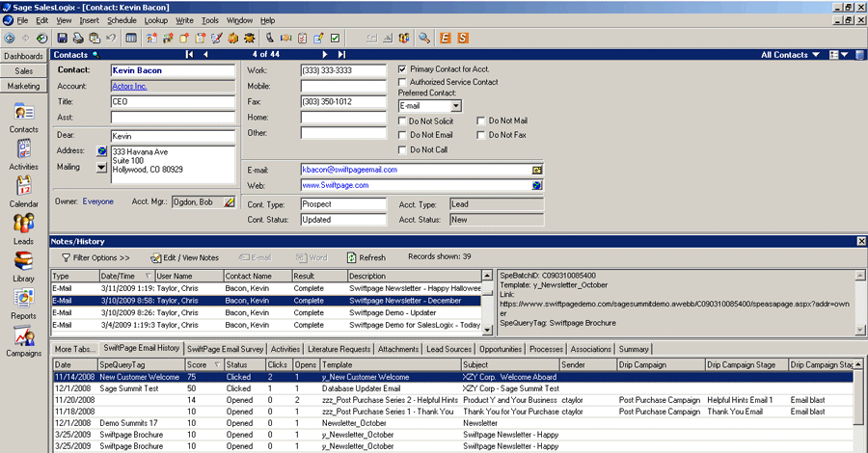This screenshot has width=868, height=453.
Task: Open Calendar in the sidebar
Action: tap(24, 193)
